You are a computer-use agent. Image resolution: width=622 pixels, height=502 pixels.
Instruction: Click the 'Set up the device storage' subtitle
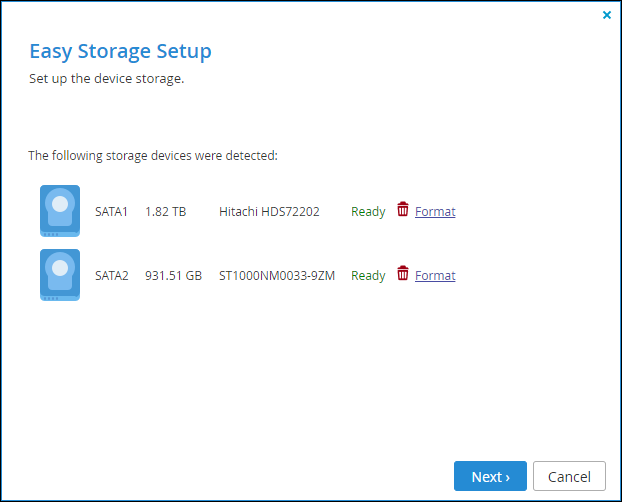107,79
